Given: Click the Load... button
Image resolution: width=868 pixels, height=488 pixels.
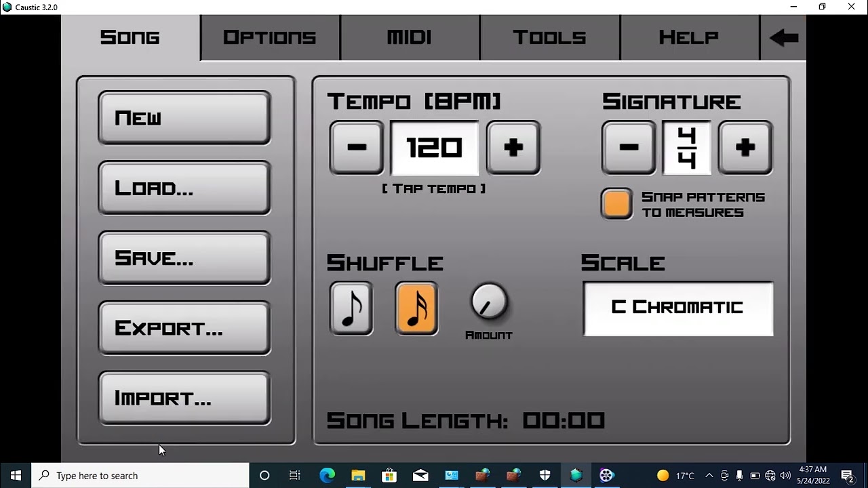Looking at the screenshot, I should [x=184, y=188].
